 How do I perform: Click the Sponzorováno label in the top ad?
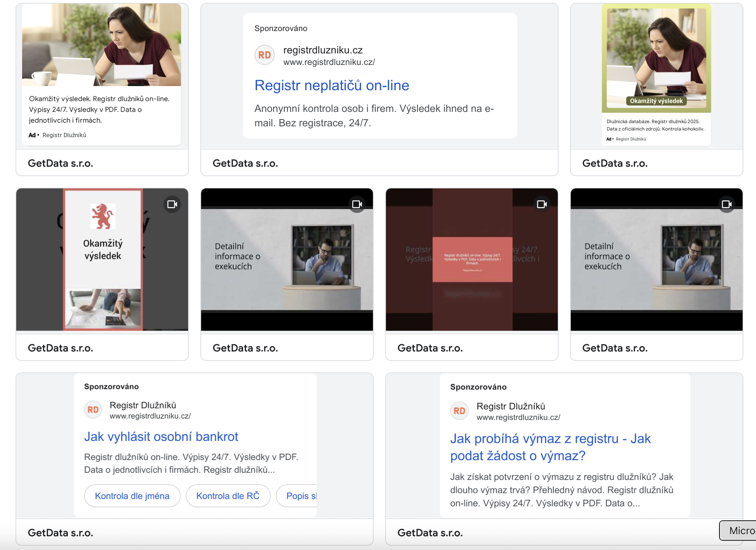tap(281, 29)
